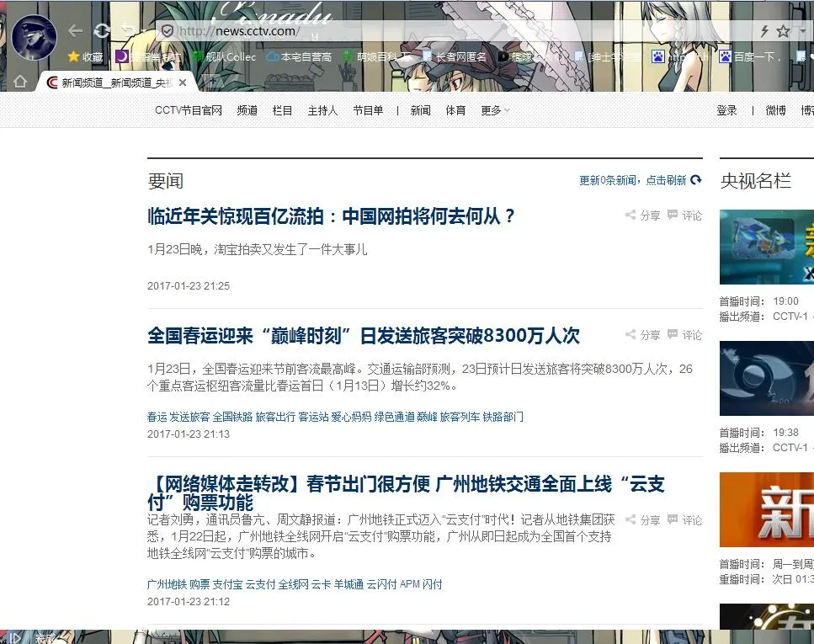
Task: Open the user avatar profile picture
Action: pyautogui.click(x=35, y=37)
